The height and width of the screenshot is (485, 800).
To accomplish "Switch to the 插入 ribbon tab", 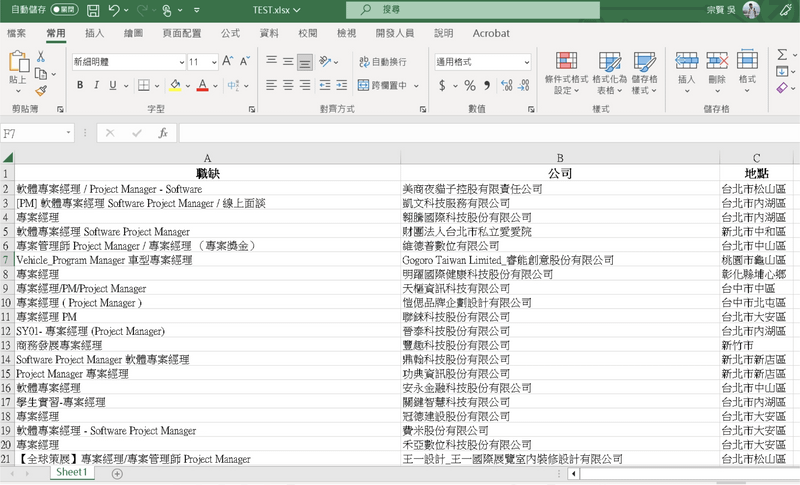I will [x=94, y=33].
